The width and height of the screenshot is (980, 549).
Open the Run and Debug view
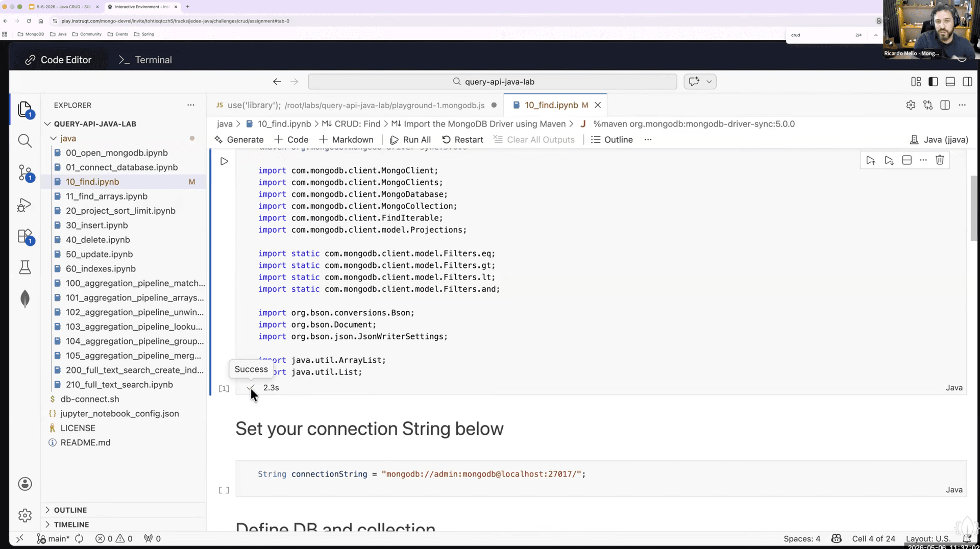(24, 205)
